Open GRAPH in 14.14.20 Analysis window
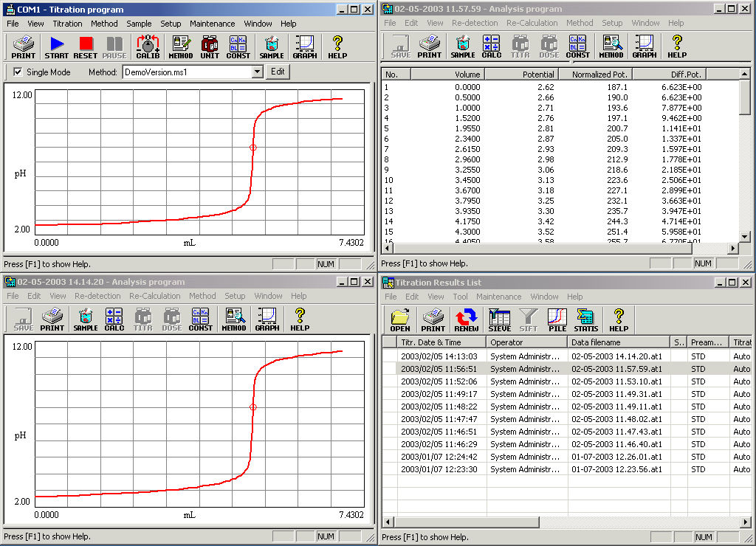 pyautogui.click(x=267, y=319)
